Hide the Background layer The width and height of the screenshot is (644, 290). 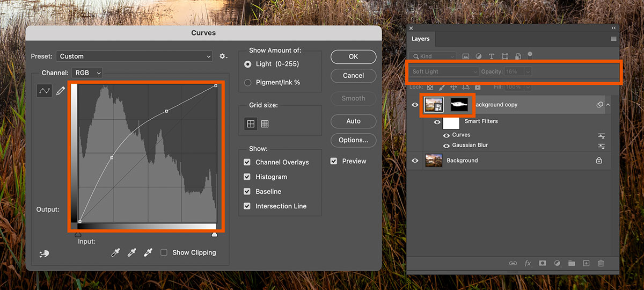tap(415, 161)
